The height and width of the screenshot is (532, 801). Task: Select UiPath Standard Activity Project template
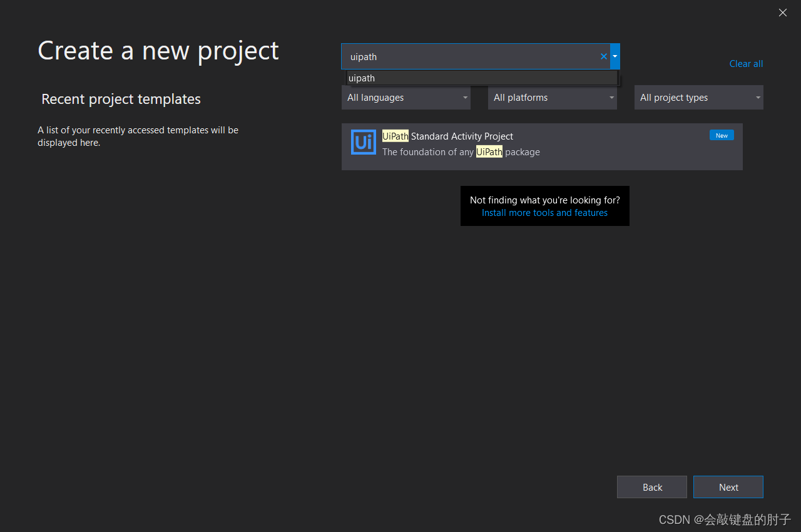(x=542, y=146)
